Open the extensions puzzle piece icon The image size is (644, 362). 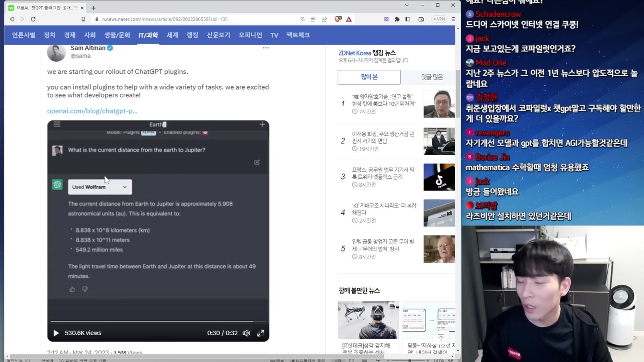[x=397, y=19]
